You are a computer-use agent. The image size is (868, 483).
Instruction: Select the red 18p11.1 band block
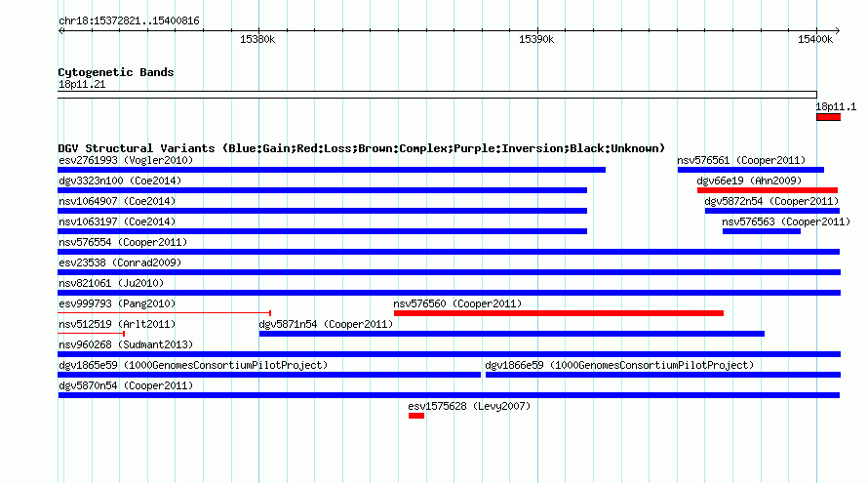(829, 117)
